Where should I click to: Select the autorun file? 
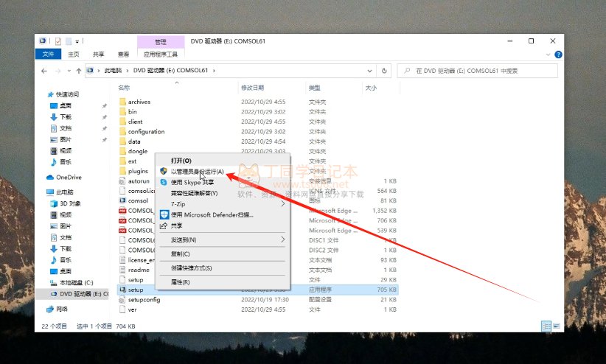click(x=139, y=181)
